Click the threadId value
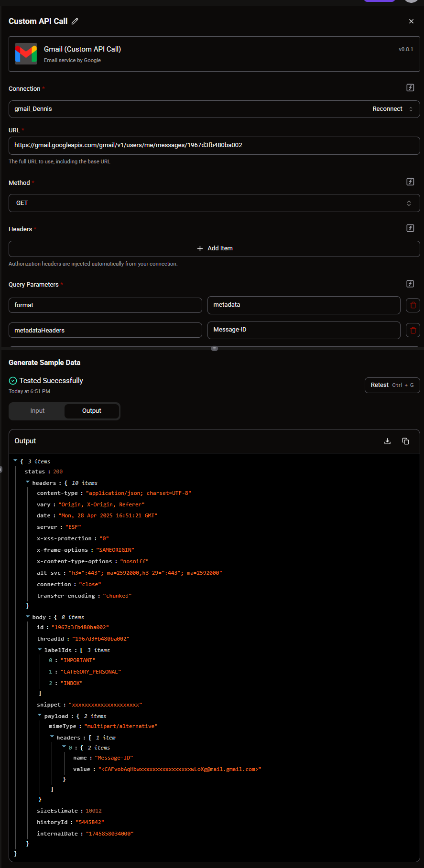 (101, 639)
